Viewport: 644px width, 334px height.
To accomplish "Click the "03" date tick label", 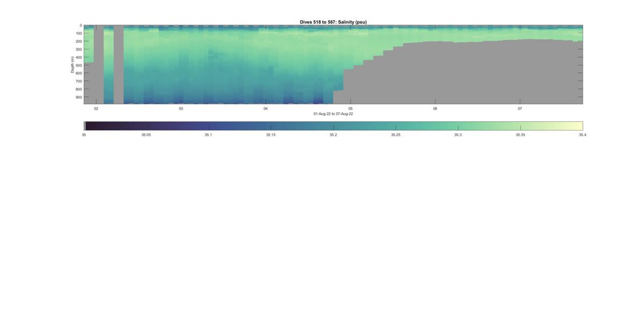I will click(x=181, y=108).
